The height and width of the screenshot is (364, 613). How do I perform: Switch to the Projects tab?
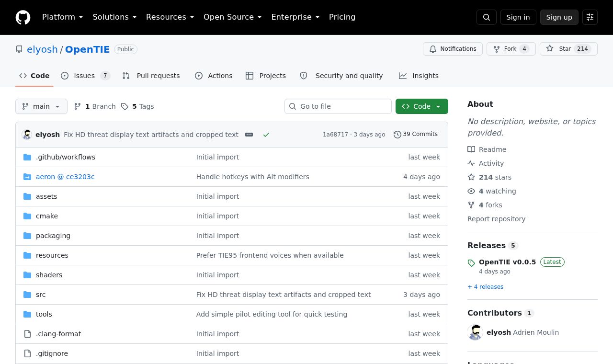point(266,76)
